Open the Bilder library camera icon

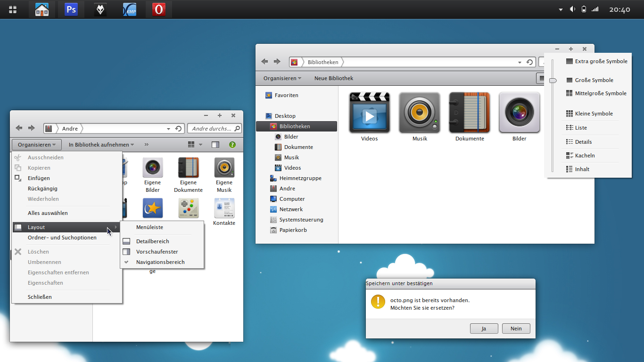click(x=519, y=113)
